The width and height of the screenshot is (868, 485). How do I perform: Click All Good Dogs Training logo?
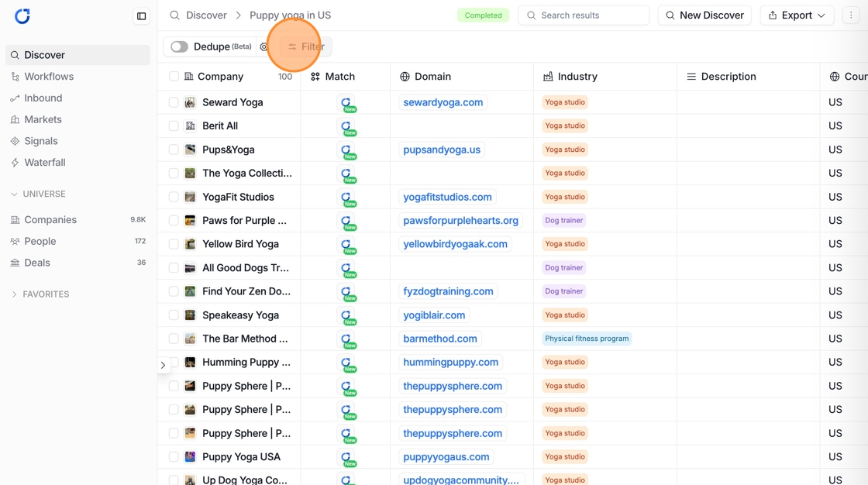point(190,267)
